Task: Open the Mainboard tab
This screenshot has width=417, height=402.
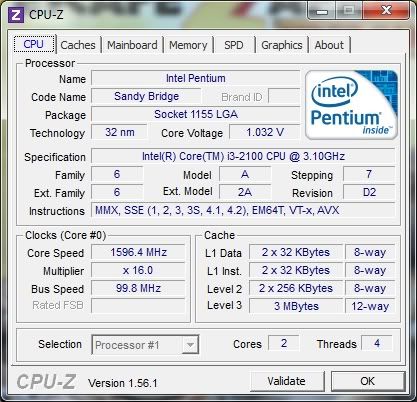Action: point(132,45)
